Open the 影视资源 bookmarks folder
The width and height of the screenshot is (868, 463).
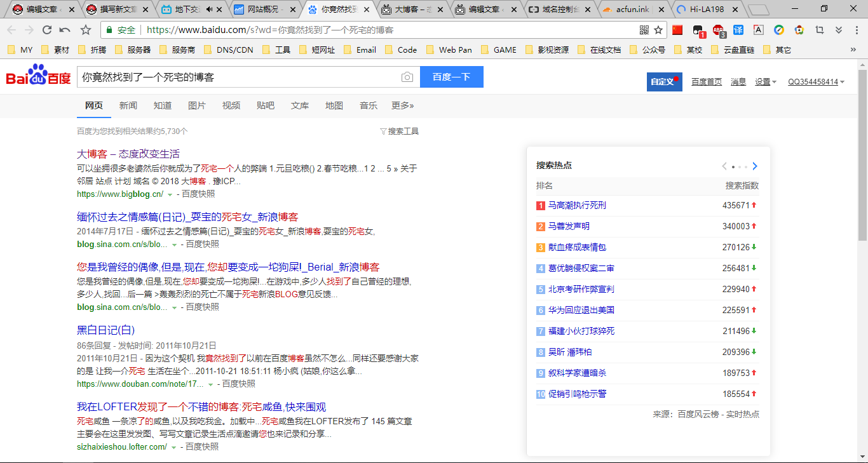point(547,50)
